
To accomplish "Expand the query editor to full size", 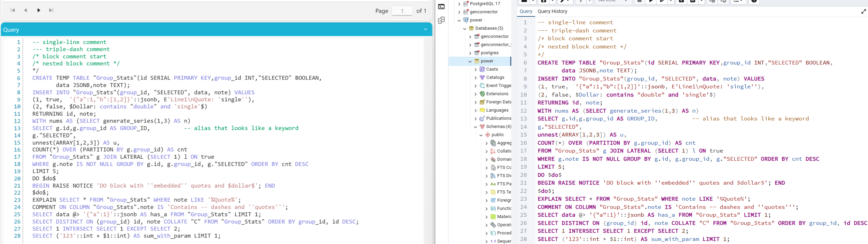I will point(863,12).
